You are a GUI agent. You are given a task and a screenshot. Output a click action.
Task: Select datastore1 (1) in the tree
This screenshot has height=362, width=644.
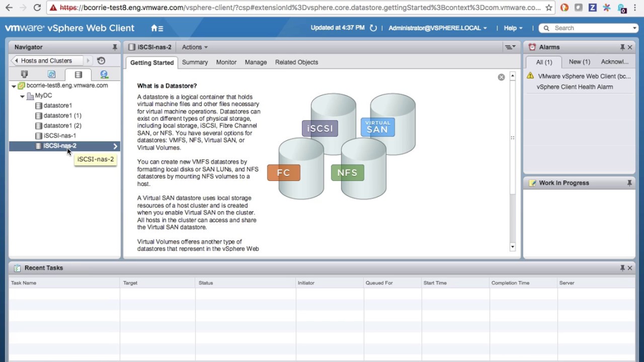(62, 116)
